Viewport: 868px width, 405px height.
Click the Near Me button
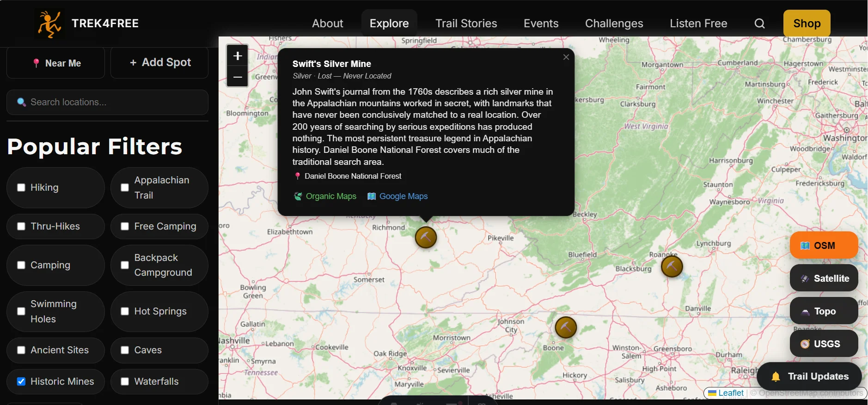click(56, 63)
